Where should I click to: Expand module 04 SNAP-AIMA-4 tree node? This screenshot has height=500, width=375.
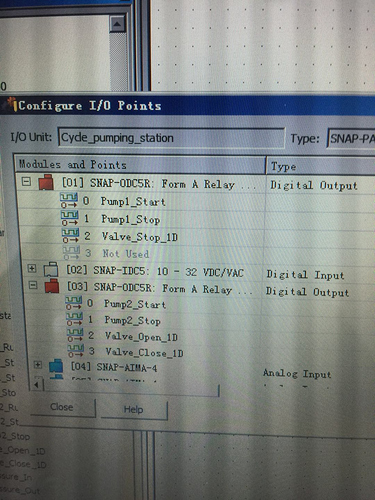click(38, 365)
